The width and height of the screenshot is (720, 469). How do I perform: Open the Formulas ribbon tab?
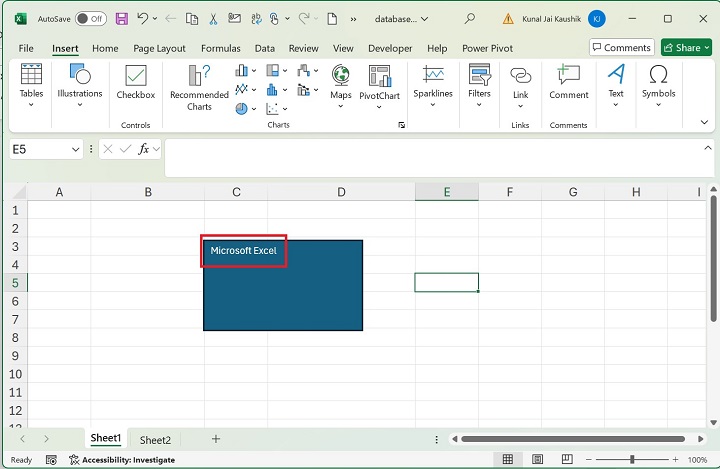[x=220, y=48]
